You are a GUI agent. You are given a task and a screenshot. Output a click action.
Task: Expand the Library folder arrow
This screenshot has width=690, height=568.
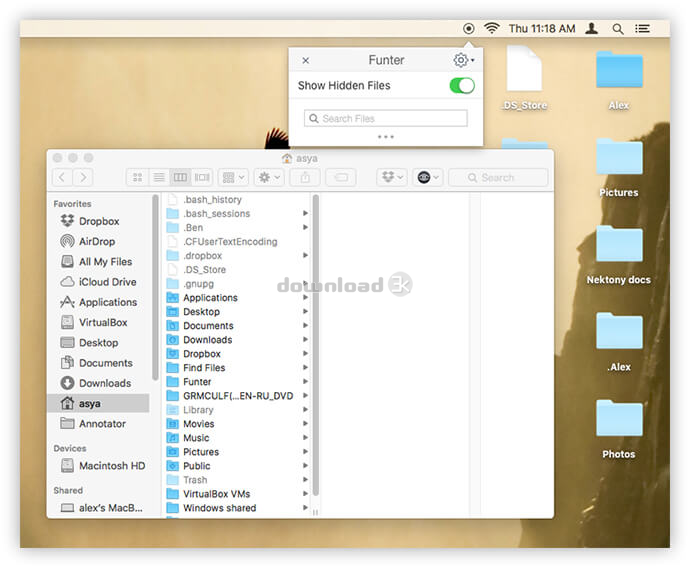pyautogui.click(x=305, y=410)
